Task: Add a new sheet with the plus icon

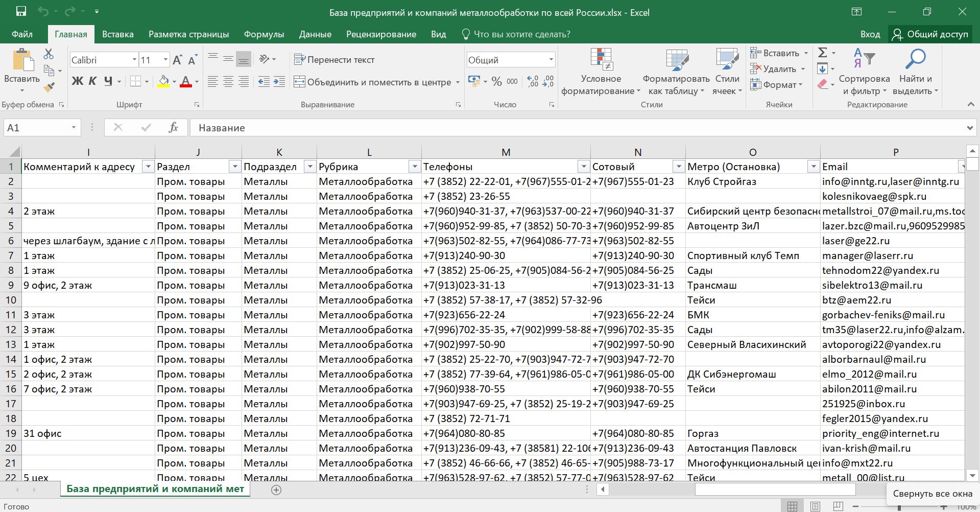Action: [x=276, y=490]
